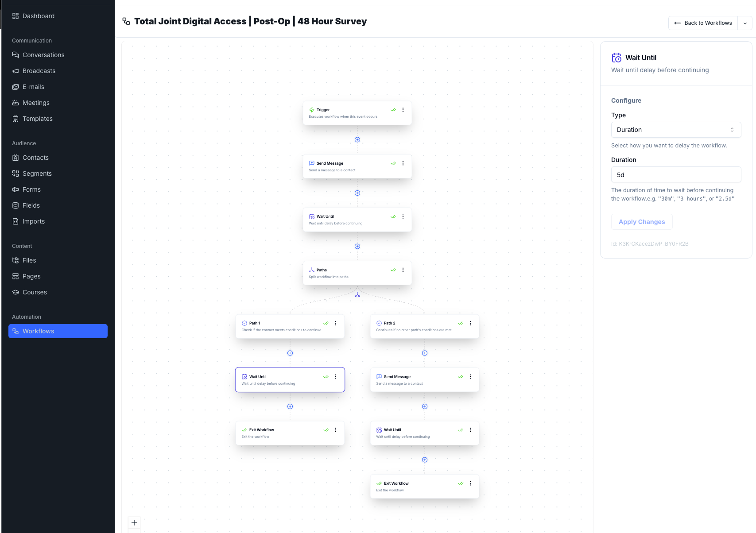Open options of Wait Until below Path 2's Send Message
Viewport: 756px width, 533px height.
[x=470, y=430]
